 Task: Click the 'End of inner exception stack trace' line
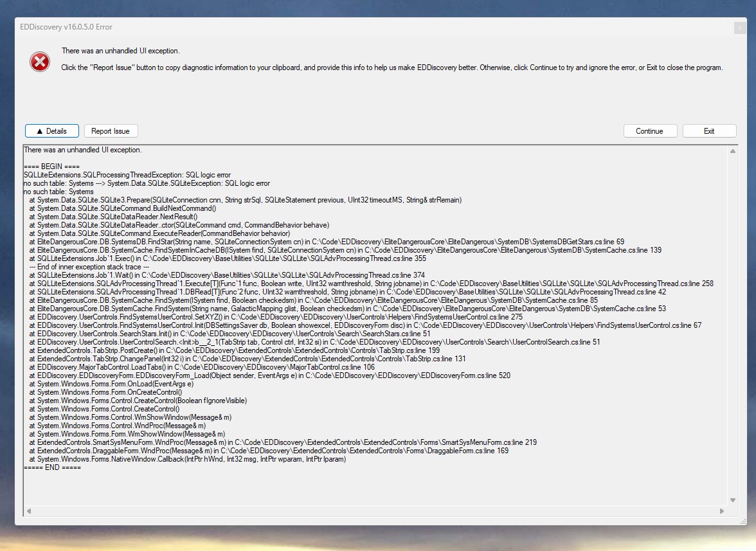tap(89, 267)
